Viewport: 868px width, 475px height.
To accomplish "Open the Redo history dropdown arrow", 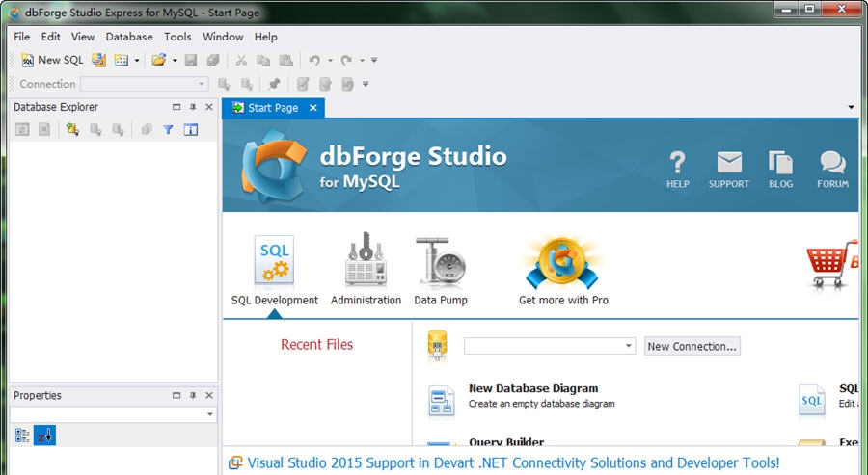I will [x=362, y=60].
